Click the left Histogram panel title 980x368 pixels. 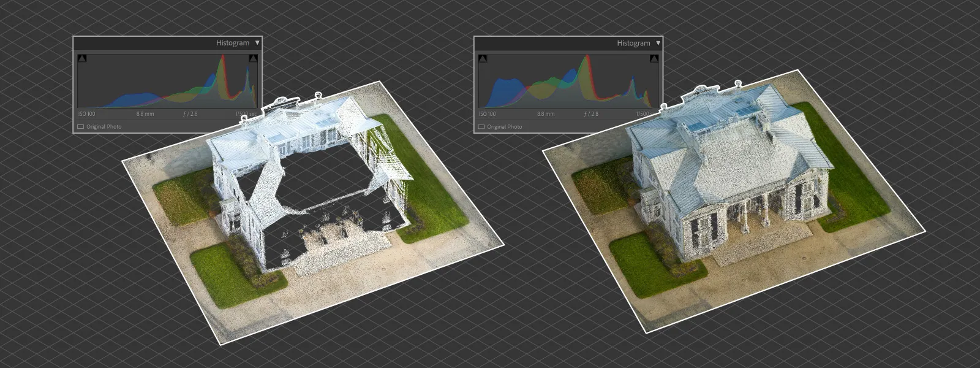pyautogui.click(x=233, y=43)
